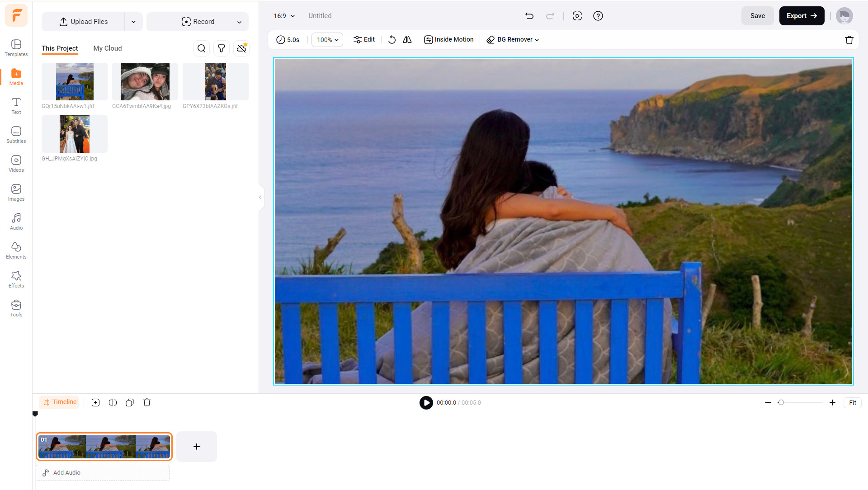868x490 pixels.
Task: Open the Media sidebar panel
Action: 16,77
